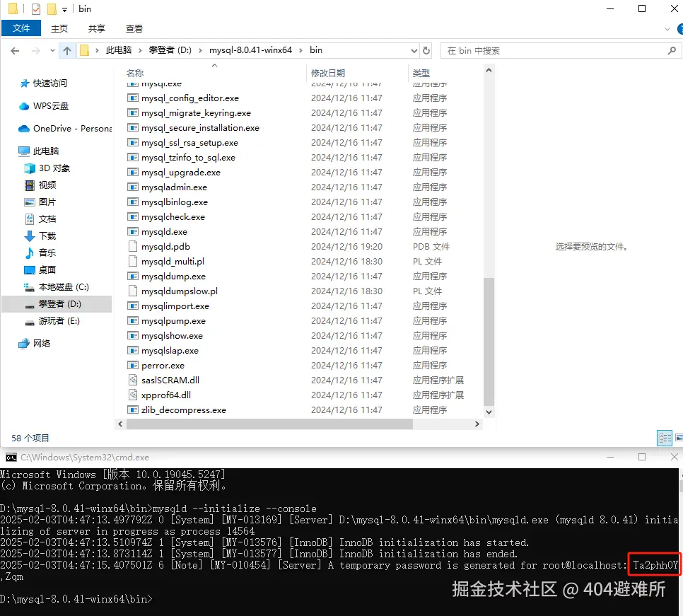Select mysqldump.exe file icon
683x616 pixels.
[133, 277]
